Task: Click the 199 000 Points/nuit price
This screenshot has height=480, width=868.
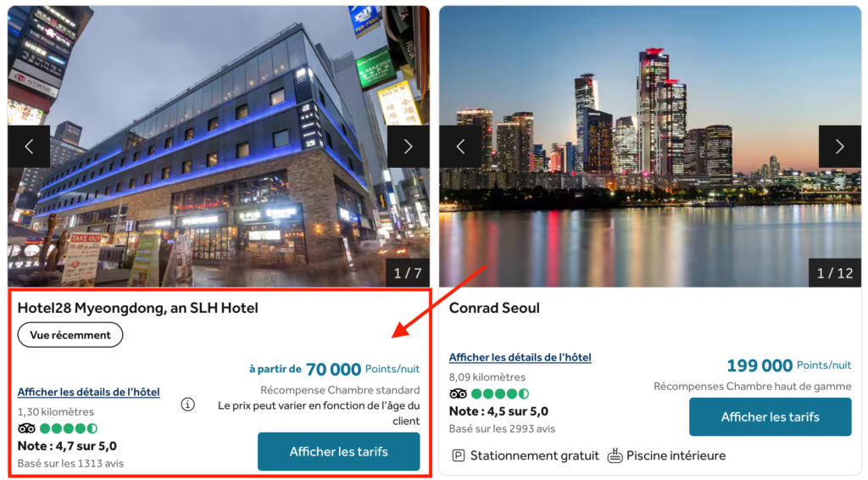Action: pyautogui.click(x=789, y=366)
